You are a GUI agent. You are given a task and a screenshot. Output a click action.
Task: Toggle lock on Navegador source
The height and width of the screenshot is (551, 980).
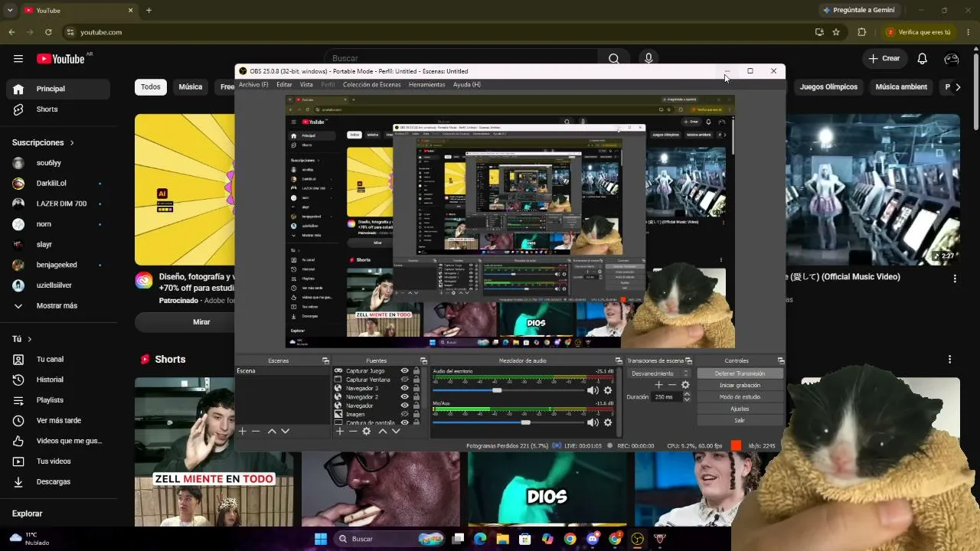click(x=416, y=406)
